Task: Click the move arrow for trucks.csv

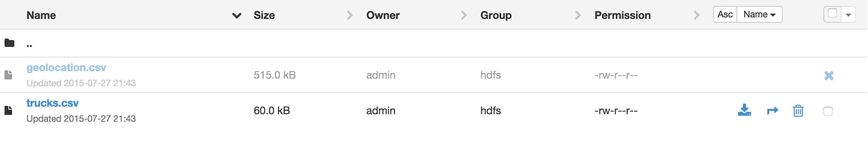Action: pos(773,110)
